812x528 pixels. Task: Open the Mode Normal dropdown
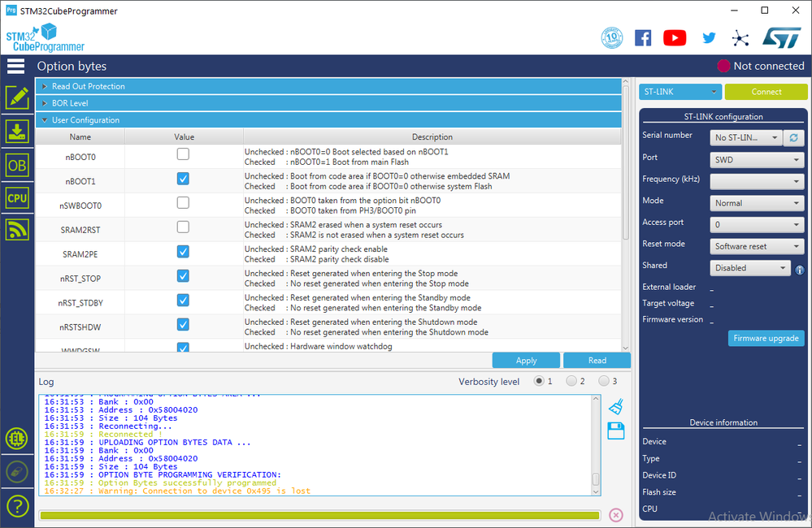[757, 203]
